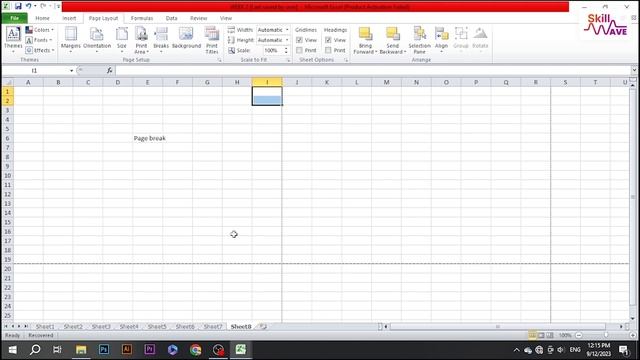Toggle Gridlines View checkbox
Screen dimensions: 640x360
pyautogui.click(x=299, y=40)
